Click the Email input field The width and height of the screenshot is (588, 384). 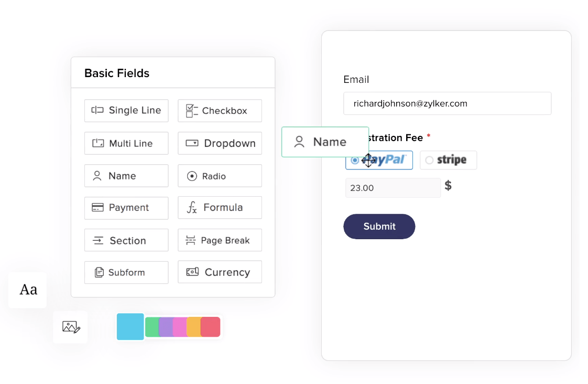click(x=447, y=103)
